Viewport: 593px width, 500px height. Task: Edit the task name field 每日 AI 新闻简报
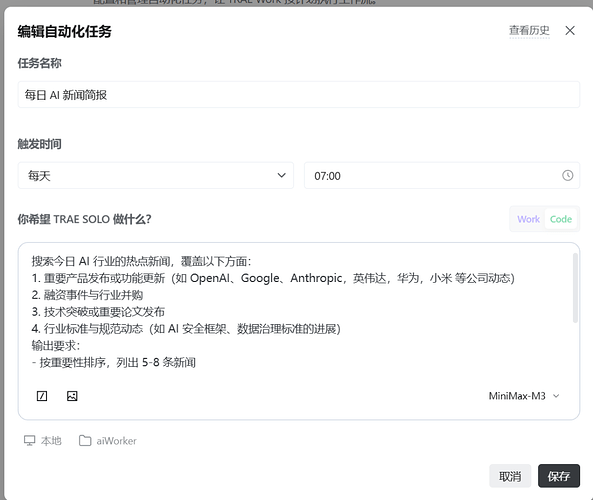click(298, 95)
